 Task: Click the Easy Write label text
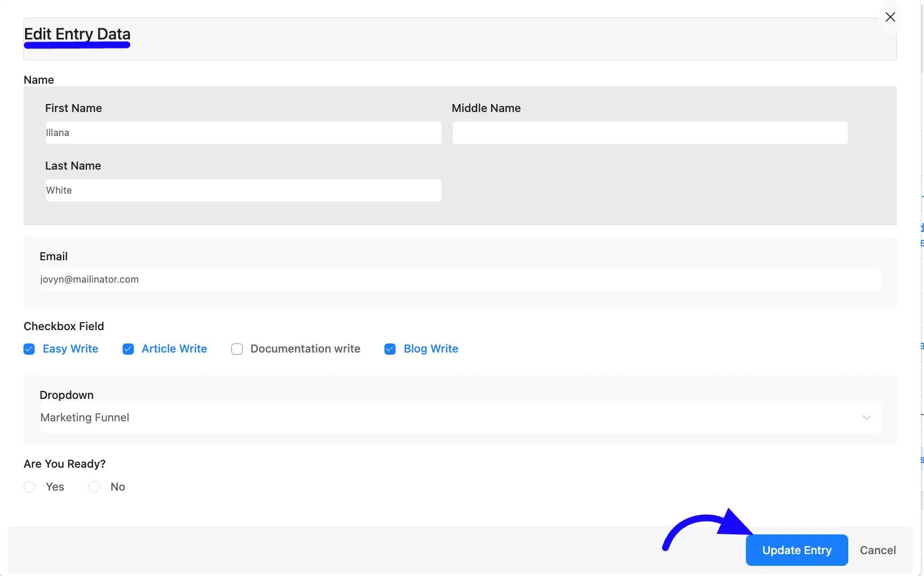[70, 349]
